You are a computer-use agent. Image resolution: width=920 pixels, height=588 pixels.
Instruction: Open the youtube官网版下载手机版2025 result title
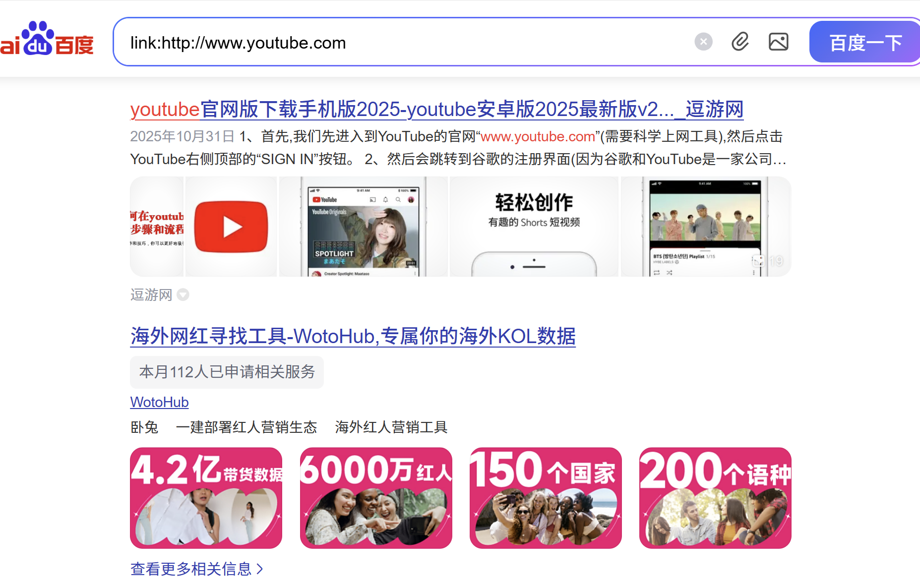point(436,109)
